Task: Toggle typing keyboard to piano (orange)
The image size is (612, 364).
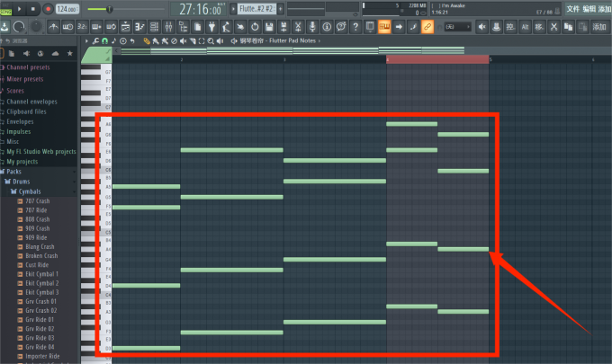Action: [384, 27]
